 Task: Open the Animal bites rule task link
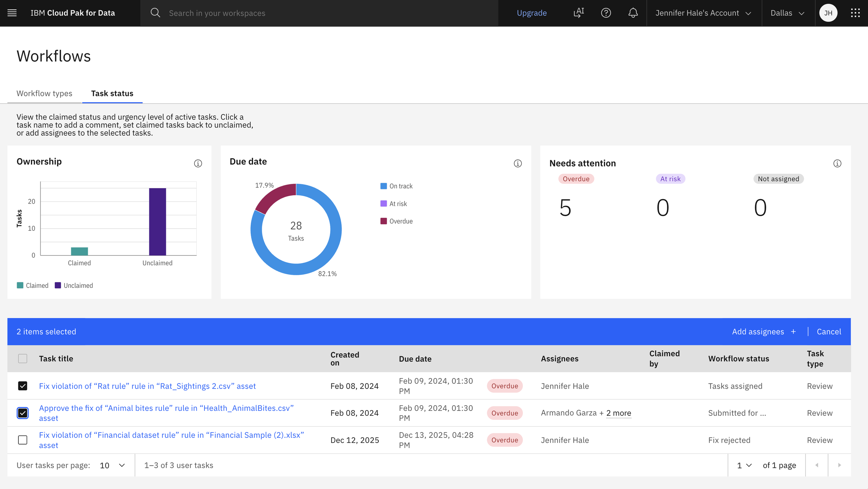(166, 408)
